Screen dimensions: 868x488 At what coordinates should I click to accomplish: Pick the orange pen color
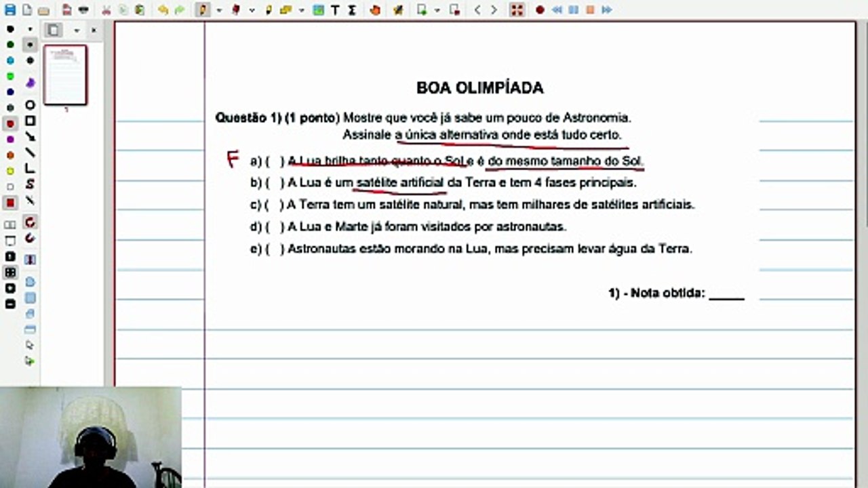point(10,155)
